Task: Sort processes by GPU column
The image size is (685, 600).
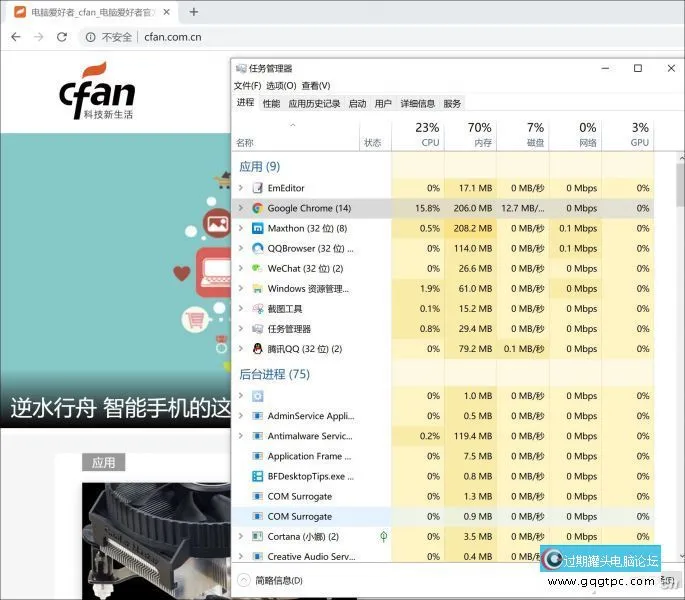Action: click(628, 135)
